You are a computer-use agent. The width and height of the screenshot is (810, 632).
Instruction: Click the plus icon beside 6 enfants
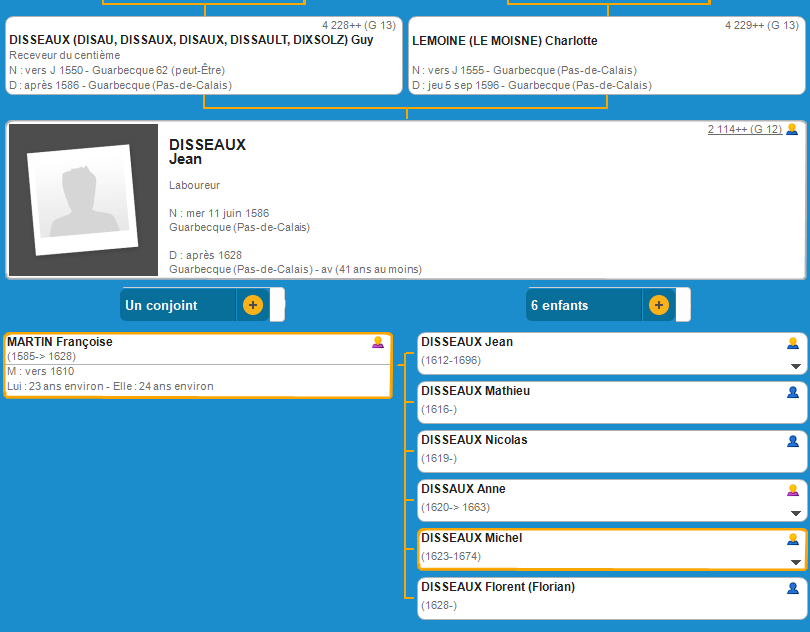pyautogui.click(x=658, y=305)
